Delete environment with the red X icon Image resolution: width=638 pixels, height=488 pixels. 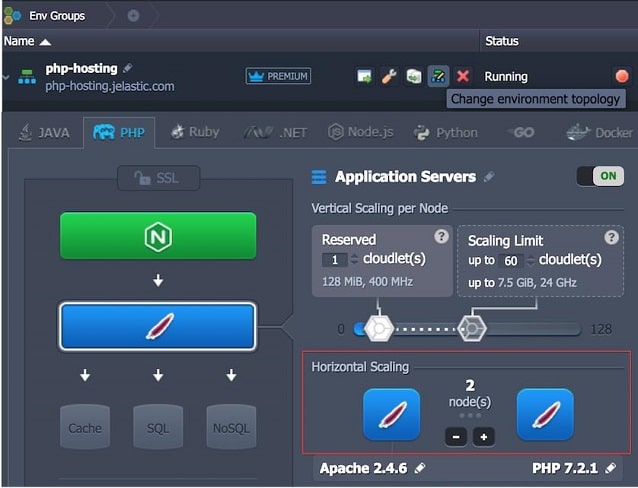point(463,76)
